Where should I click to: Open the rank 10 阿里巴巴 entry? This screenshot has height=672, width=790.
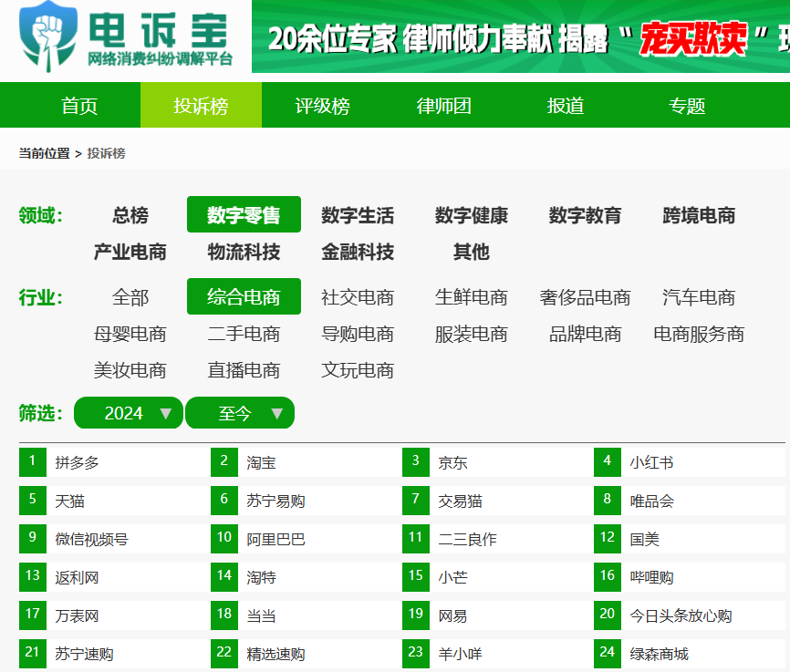point(306,539)
